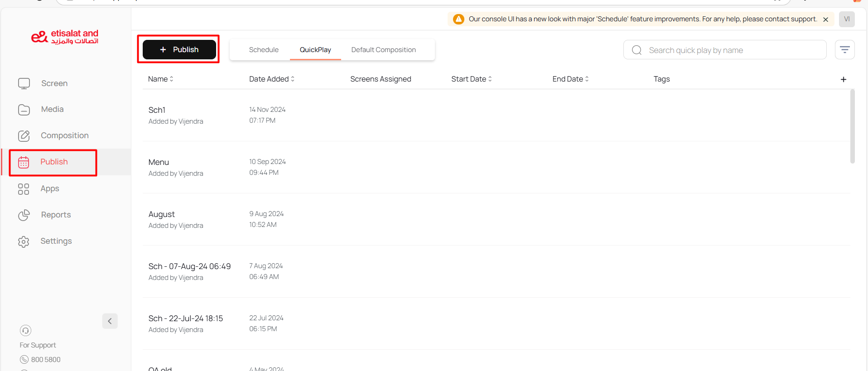Click the filter icon beside search box
868x371 pixels.
pos(844,50)
